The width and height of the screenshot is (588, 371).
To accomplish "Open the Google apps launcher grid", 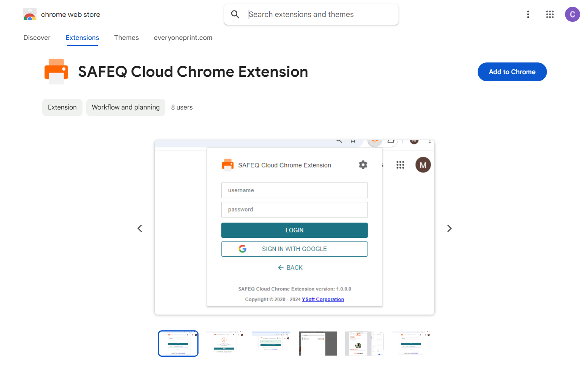I will 550,14.
